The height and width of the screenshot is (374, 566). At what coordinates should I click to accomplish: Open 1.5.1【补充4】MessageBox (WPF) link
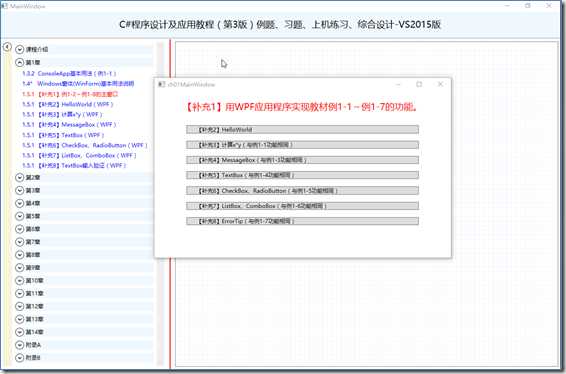69,124
